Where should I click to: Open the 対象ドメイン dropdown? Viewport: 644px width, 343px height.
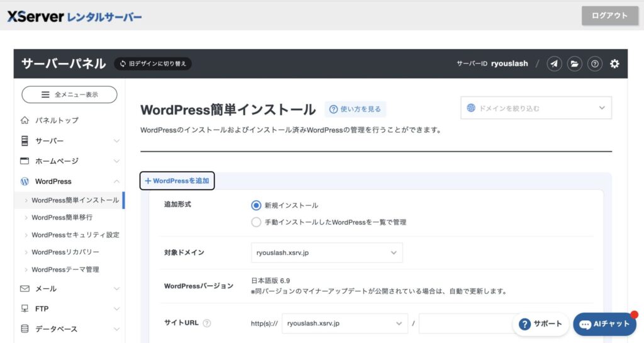pos(326,252)
